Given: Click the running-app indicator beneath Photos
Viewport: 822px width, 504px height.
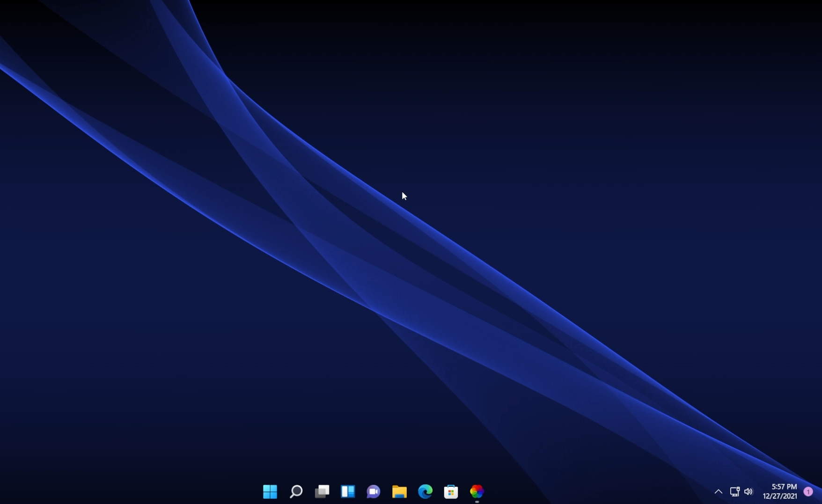Looking at the screenshot, I should [477, 501].
